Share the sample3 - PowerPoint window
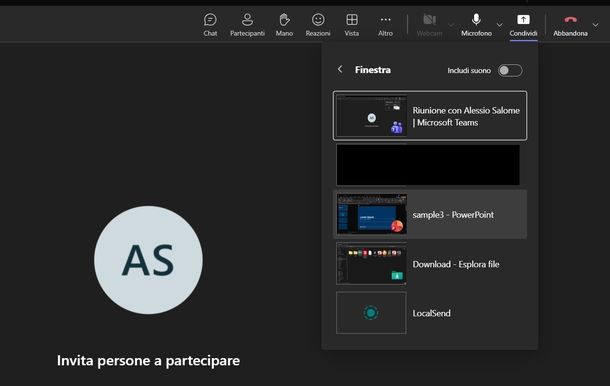Image resolution: width=610 pixels, height=386 pixels. pyautogui.click(x=430, y=214)
